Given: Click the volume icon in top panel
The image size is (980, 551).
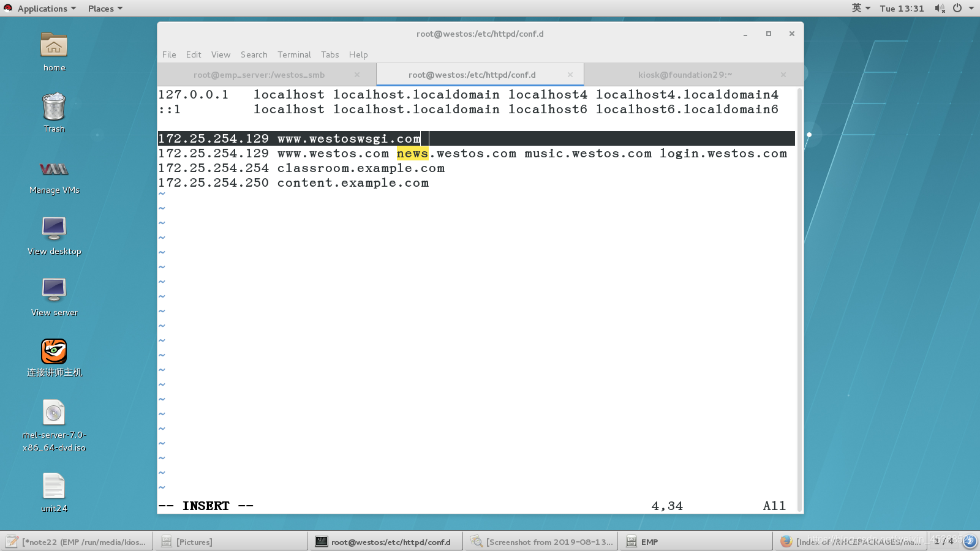Looking at the screenshot, I should 940,9.
